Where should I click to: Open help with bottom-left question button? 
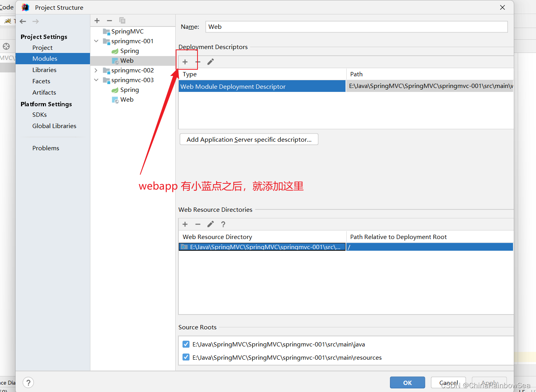pyautogui.click(x=28, y=383)
